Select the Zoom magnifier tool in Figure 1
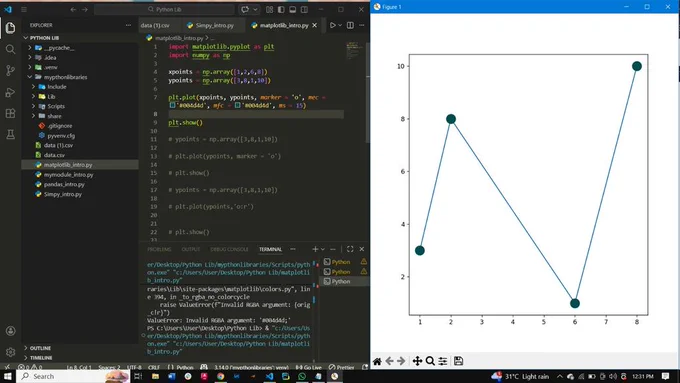 tap(430, 361)
